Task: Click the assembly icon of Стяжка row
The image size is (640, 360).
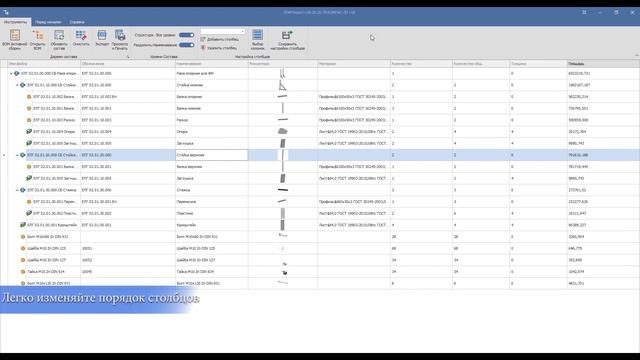Action: [x=23, y=190]
